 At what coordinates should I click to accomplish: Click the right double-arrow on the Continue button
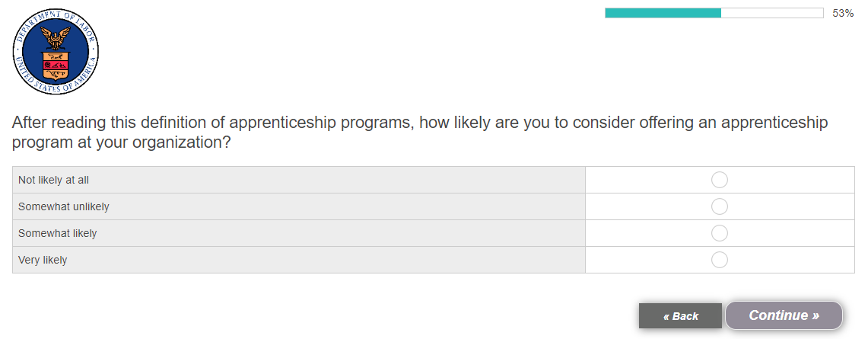coord(815,315)
